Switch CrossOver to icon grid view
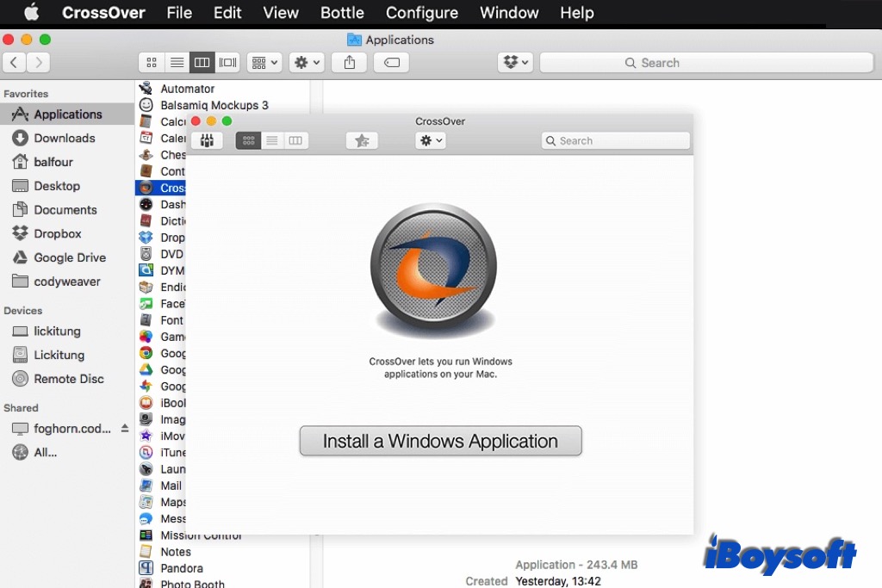The width and height of the screenshot is (882, 588). [x=249, y=140]
